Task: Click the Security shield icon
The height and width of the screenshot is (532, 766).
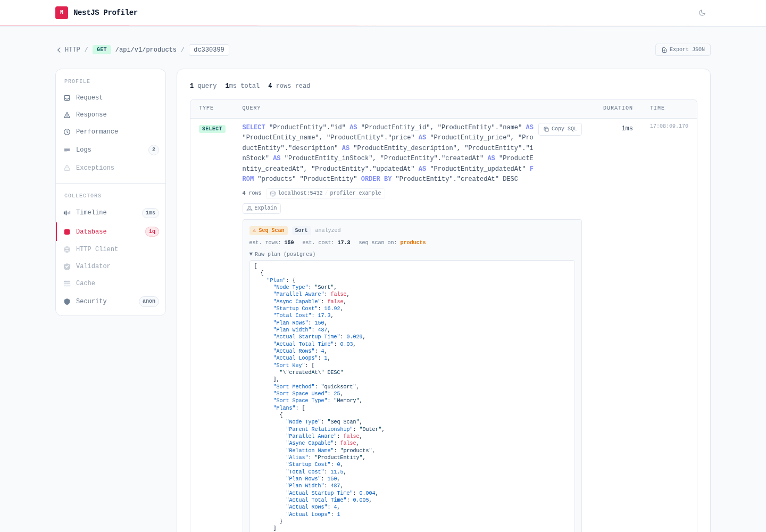Action: pos(67,302)
